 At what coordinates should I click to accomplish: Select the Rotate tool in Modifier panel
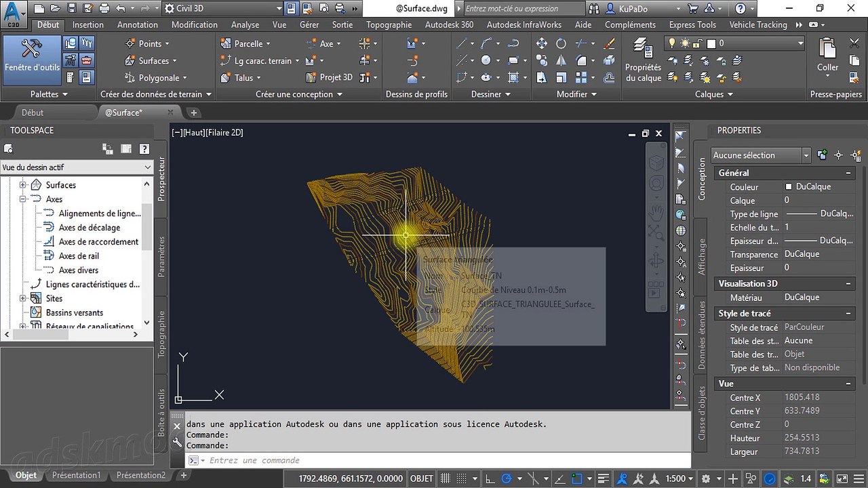click(561, 43)
